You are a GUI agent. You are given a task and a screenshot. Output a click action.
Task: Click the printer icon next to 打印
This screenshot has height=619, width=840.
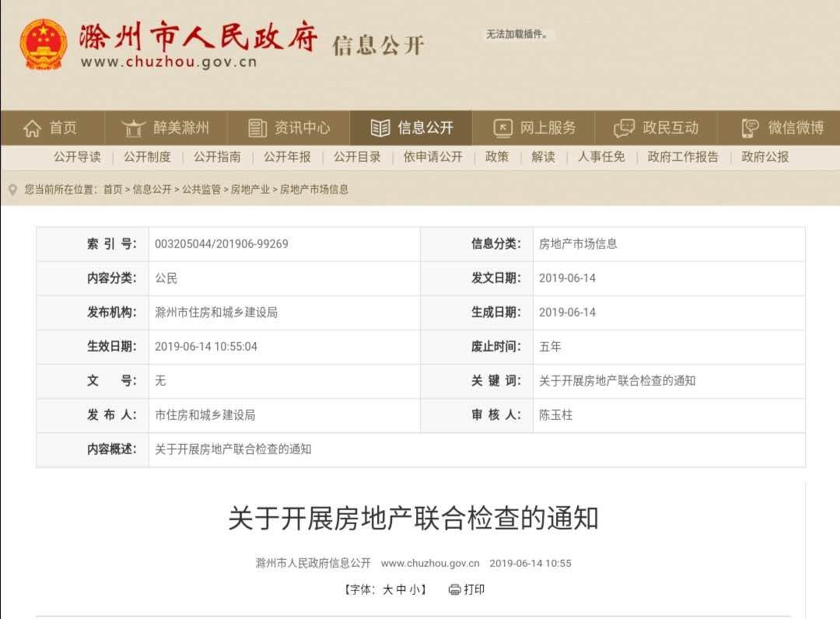coord(454,589)
